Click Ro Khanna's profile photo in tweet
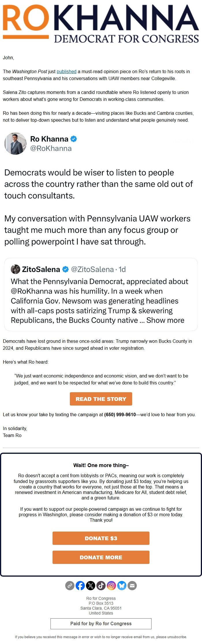Viewport: 202px width, 644px height. tap(15, 144)
